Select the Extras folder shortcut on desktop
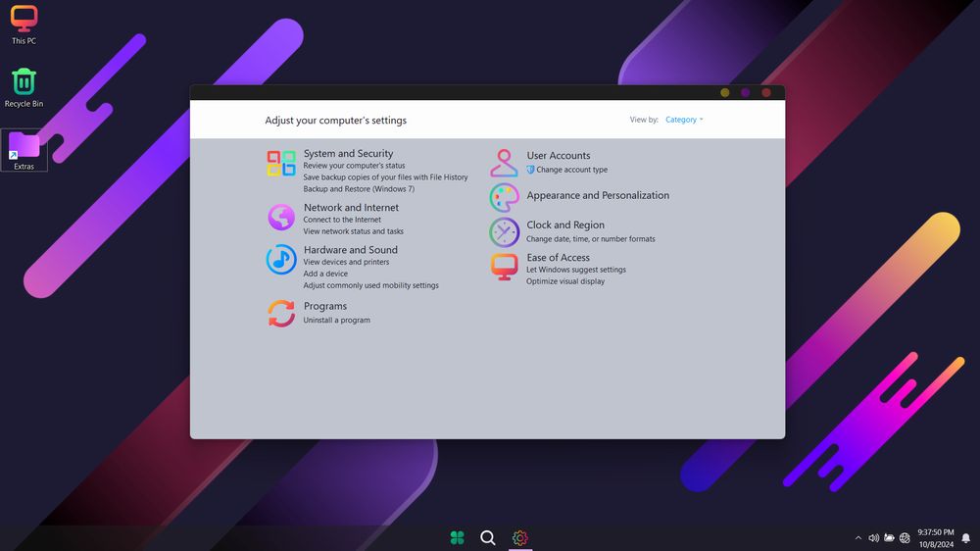The width and height of the screenshot is (980, 551). pyautogui.click(x=24, y=150)
